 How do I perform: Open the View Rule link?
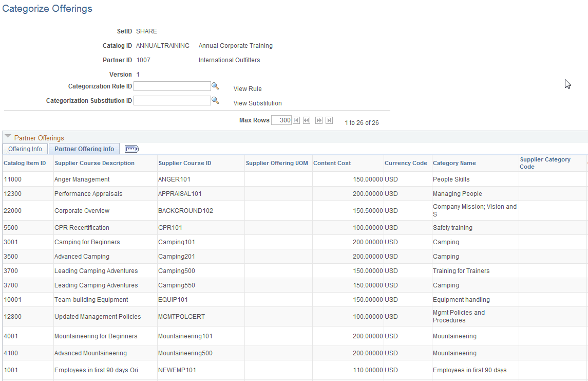pos(247,88)
